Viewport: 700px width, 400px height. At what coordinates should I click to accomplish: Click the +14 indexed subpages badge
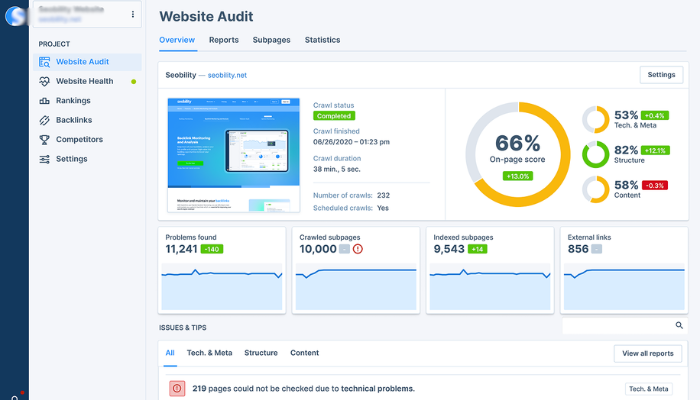pyautogui.click(x=477, y=249)
